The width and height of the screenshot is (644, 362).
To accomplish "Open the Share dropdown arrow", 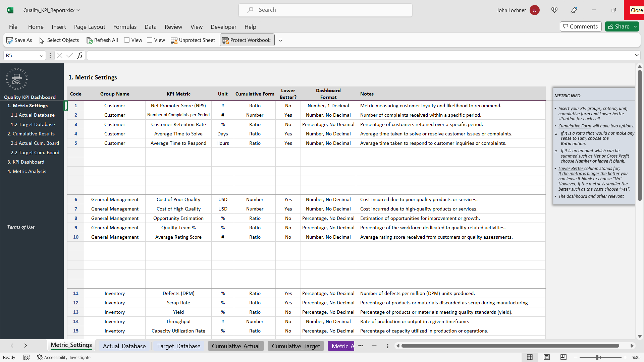I will click(635, 26).
